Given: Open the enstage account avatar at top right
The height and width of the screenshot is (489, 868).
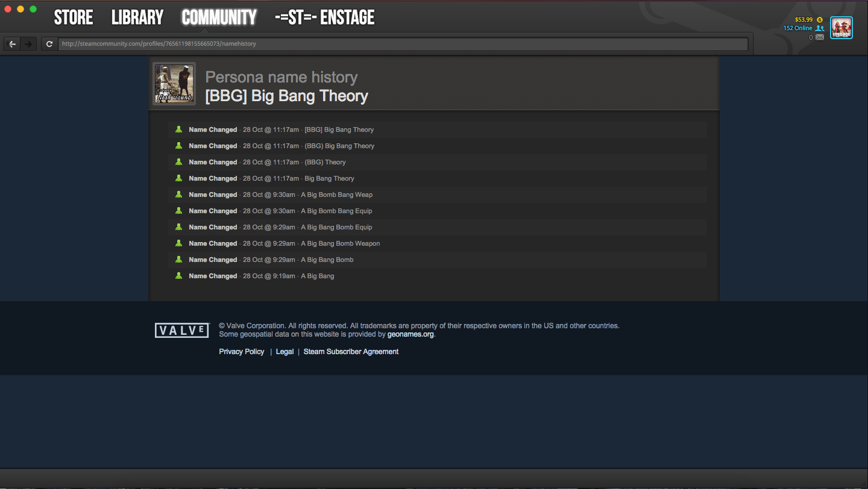Looking at the screenshot, I should (841, 28).
